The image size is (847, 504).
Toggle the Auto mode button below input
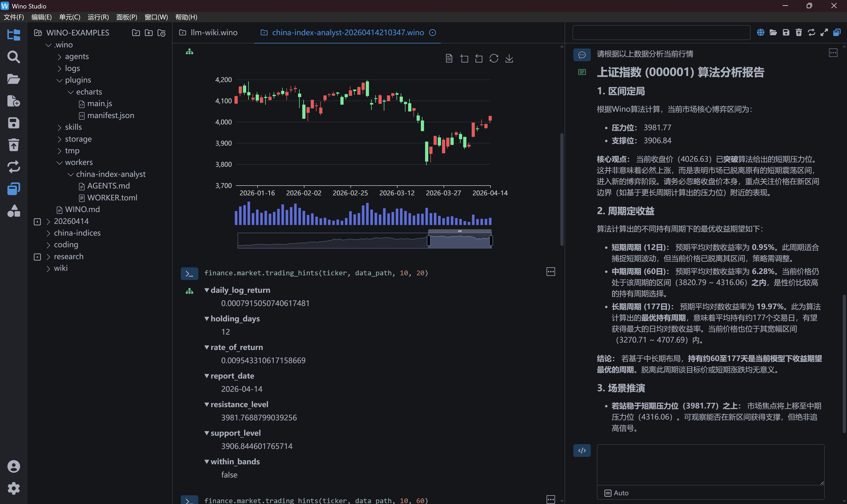coord(616,493)
